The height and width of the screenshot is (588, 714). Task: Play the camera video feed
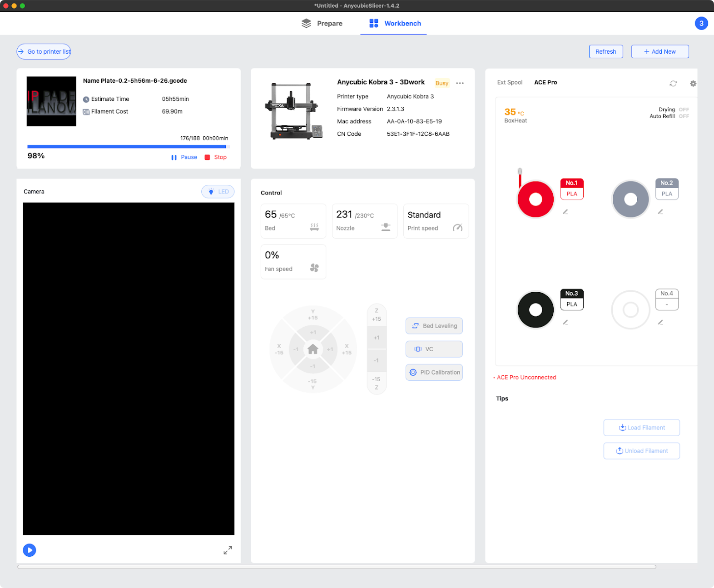30,550
